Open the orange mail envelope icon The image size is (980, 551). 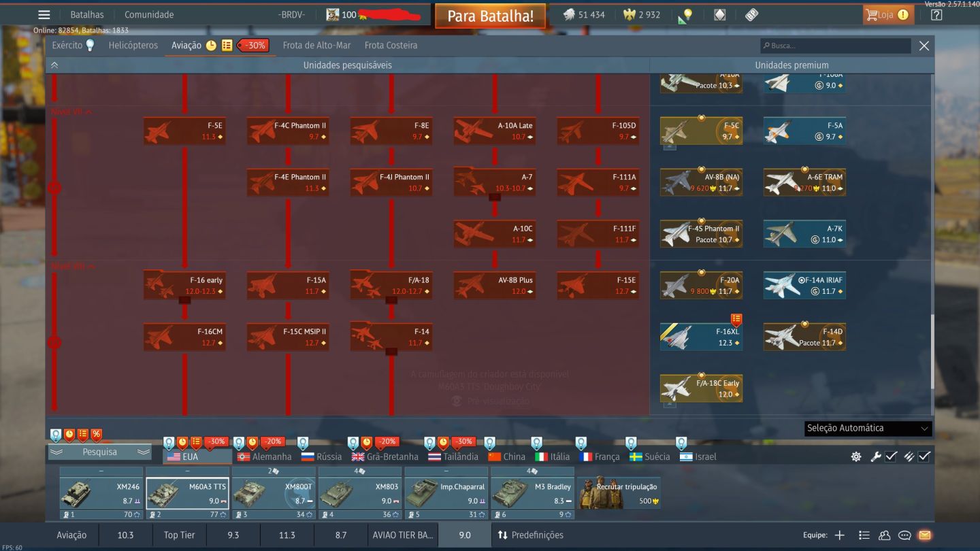point(924,535)
